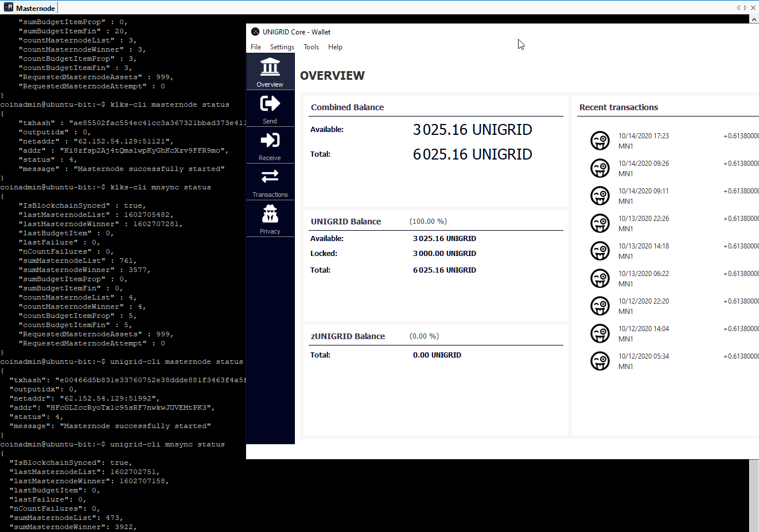
Task: Click the icon of the 10/13/2020 14:18 transaction
Action: coord(600,251)
